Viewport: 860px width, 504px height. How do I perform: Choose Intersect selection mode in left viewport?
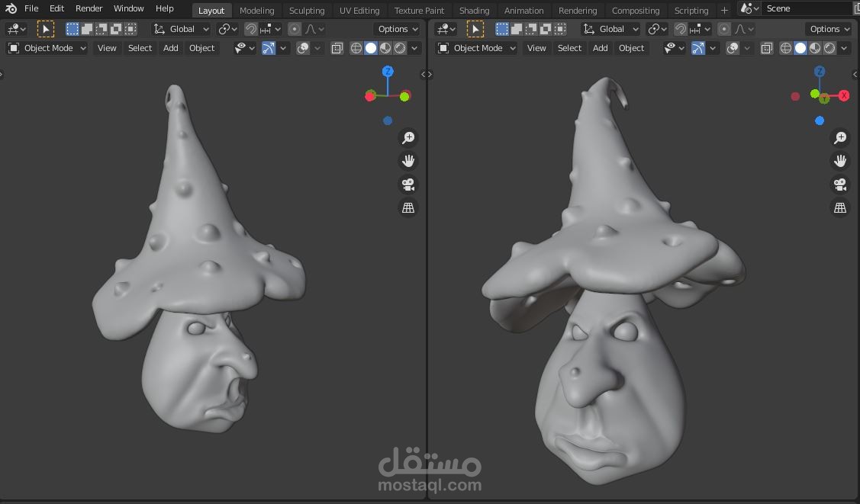(130, 29)
